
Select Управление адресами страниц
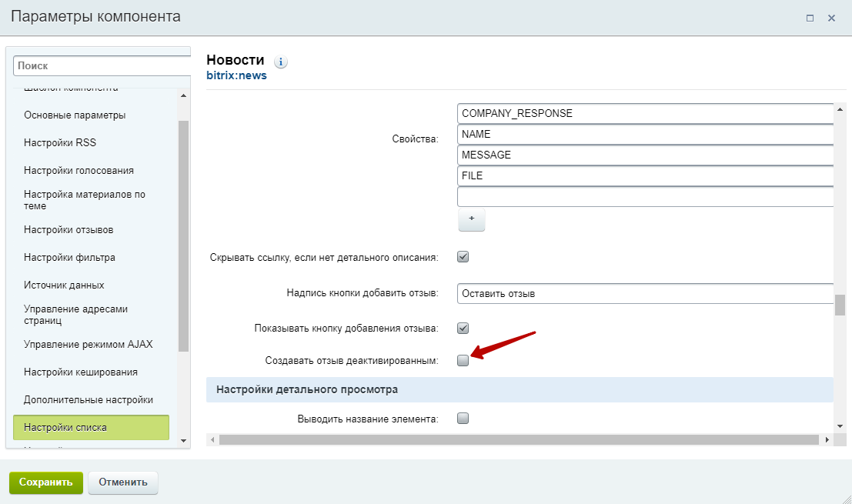pyautogui.click(x=76, y=315)
